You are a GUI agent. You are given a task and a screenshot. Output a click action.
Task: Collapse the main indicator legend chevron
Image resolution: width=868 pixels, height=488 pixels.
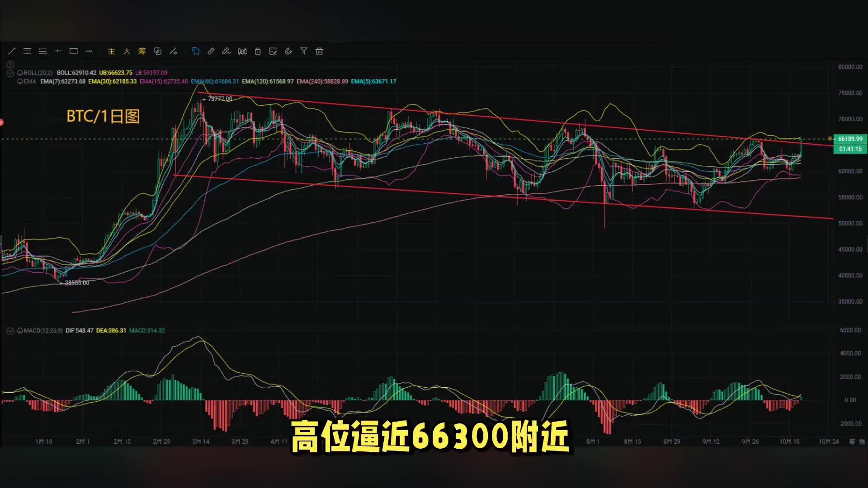[x=10, y=73]
